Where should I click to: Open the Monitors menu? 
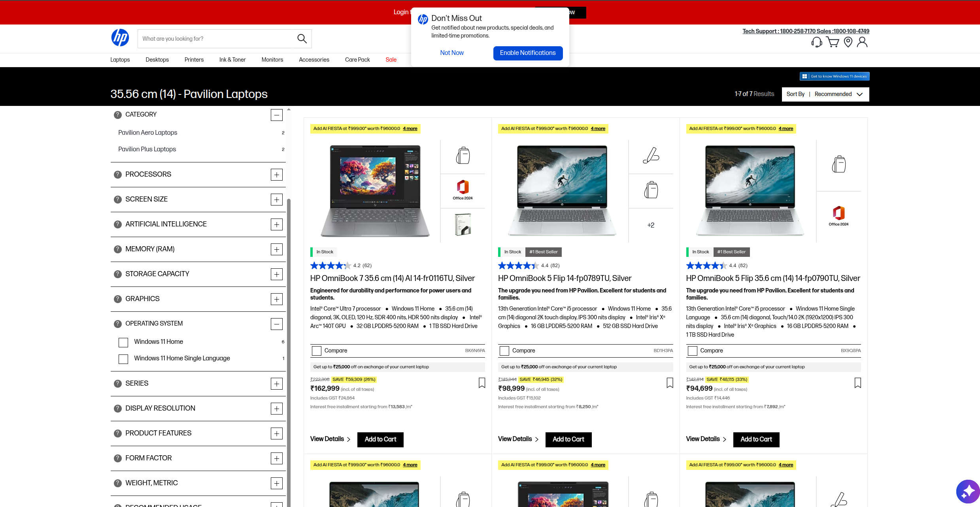tap(272, 60)
